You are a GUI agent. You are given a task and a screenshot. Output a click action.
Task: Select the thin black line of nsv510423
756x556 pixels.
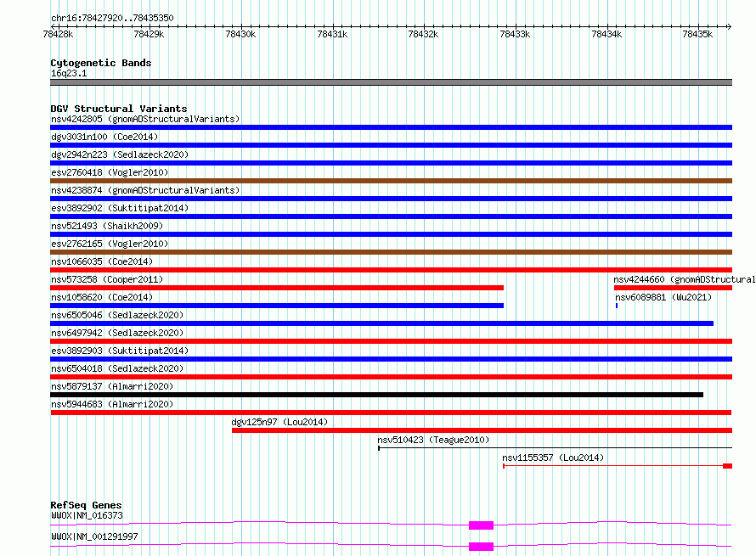555,448
